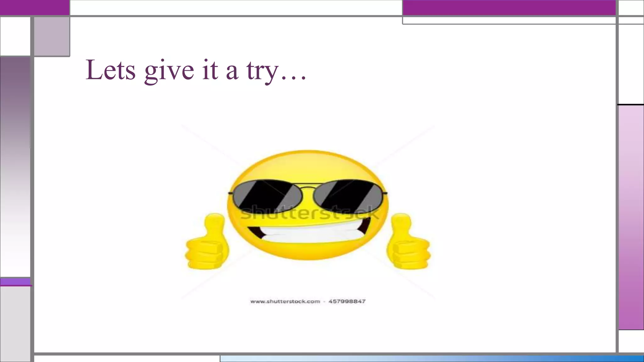Click the pink gradient panel on right

(x=631, y=217)
